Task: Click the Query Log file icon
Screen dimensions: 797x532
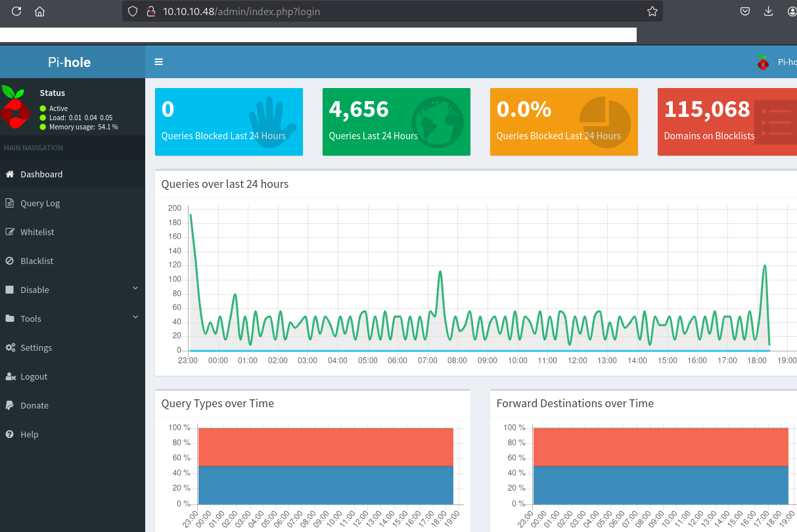Action: (10, 203)
